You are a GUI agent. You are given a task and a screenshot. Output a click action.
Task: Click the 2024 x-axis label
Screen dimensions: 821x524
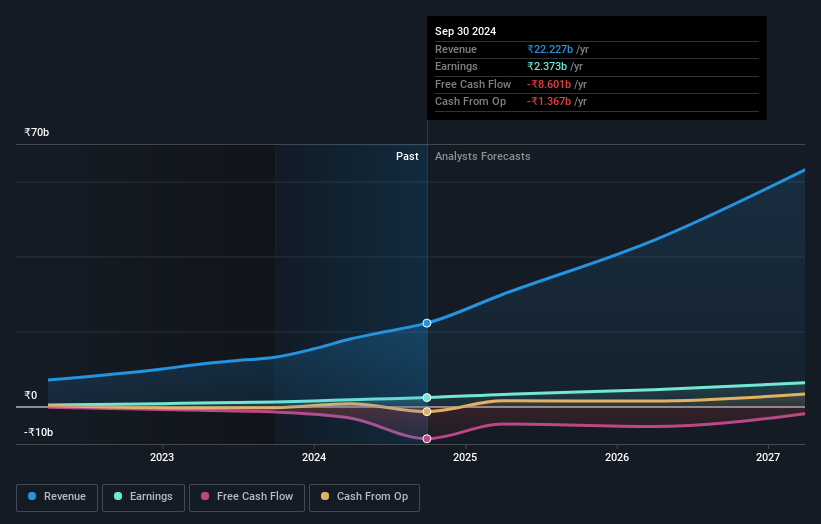click(314, 457)
